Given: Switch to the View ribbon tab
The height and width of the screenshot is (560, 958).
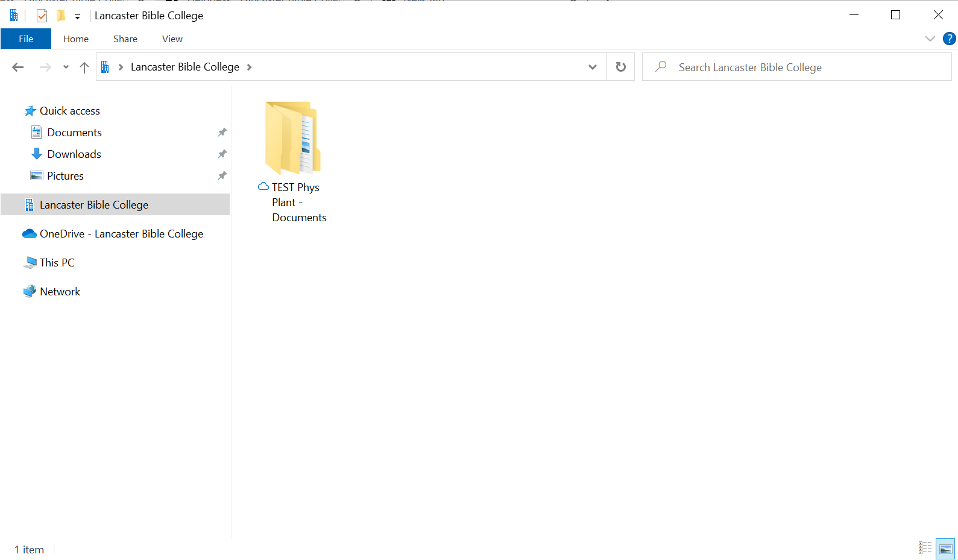Looking at the screenshot, I should tap(172, 39).
